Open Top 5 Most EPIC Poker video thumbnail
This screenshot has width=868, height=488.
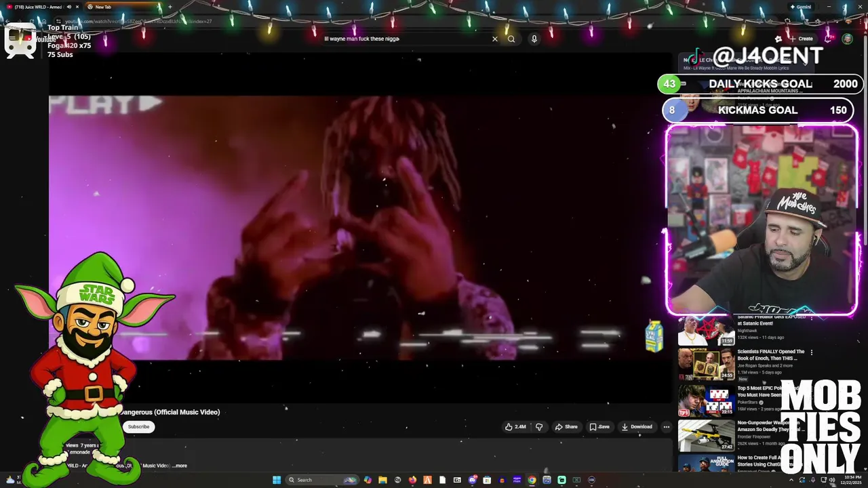click(706, 401)
